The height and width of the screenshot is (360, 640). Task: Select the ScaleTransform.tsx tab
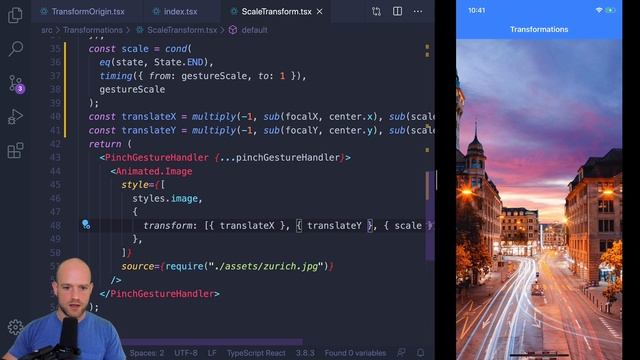276,11
